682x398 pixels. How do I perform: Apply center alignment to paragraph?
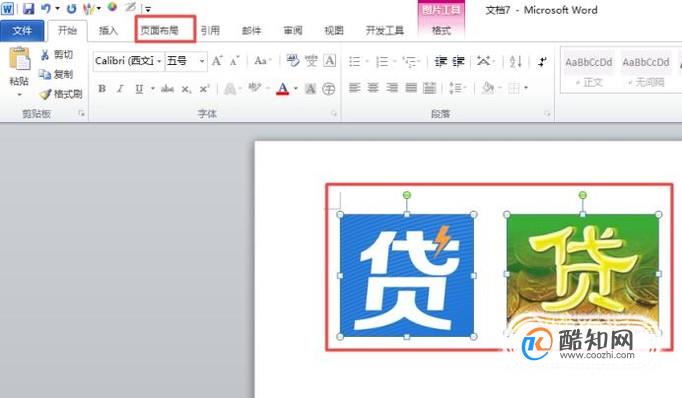pos(373,88)
